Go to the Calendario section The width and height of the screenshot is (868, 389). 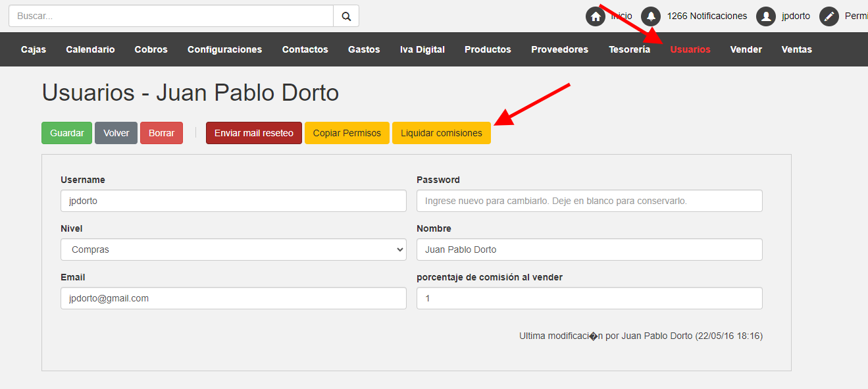90,49
